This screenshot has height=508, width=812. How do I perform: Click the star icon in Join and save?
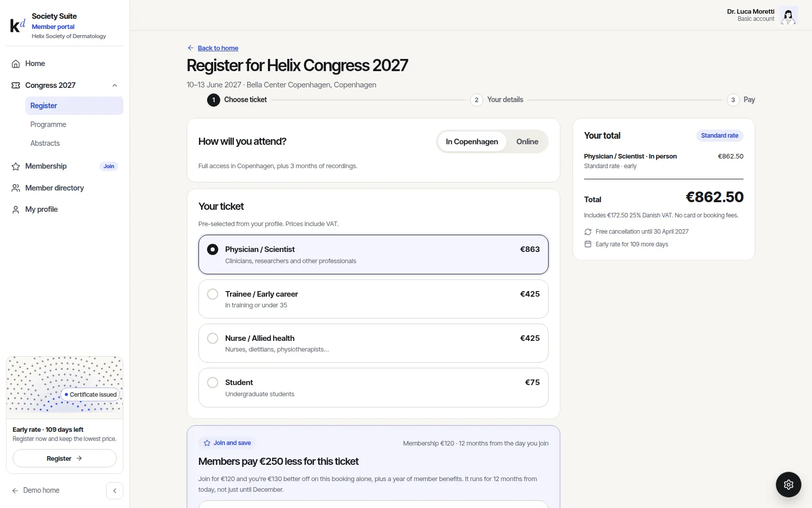click(x=207, y=443)
